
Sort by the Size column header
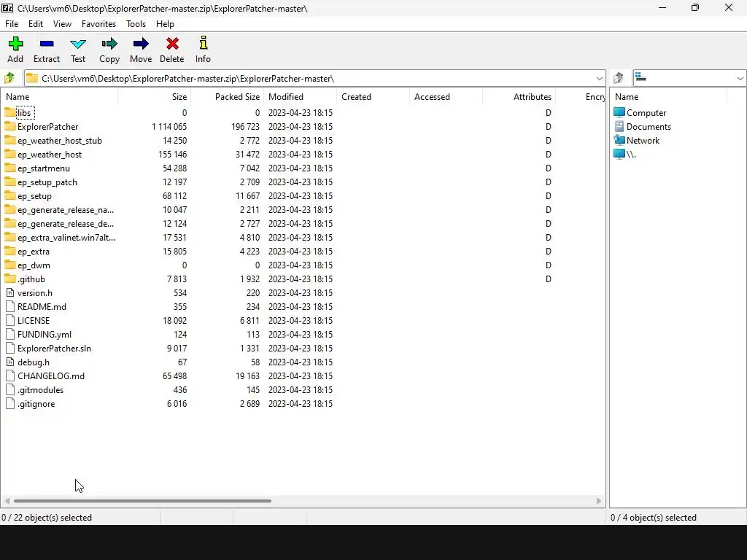click(x=155, y=97)
